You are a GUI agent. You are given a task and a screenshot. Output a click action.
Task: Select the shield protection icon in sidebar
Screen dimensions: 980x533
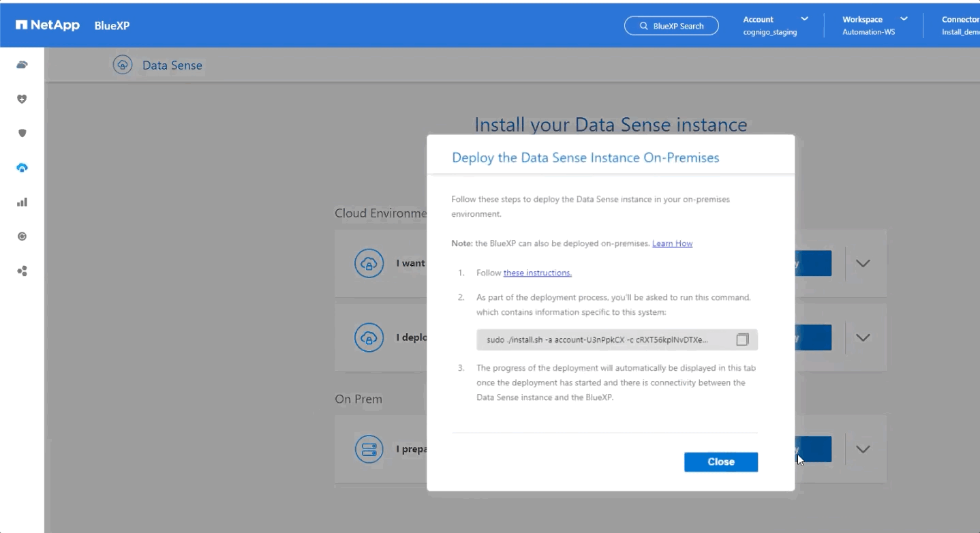tap(22, 133)
